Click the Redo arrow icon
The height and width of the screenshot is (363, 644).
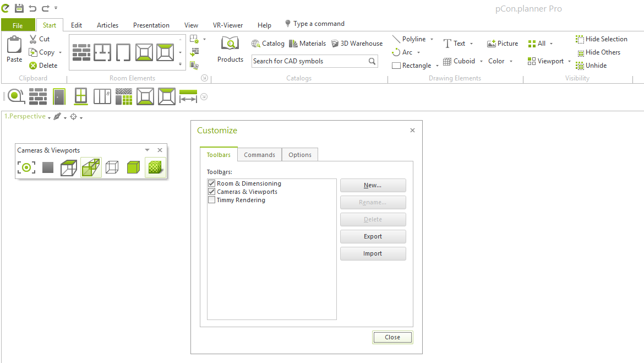coord(45,8)
